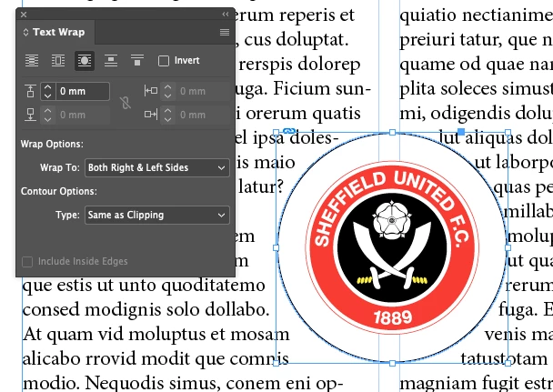Image resolution: width=553 pixels, height=392 pixels.
Task: Click the bottom offset field
Action: coord(83,115)
